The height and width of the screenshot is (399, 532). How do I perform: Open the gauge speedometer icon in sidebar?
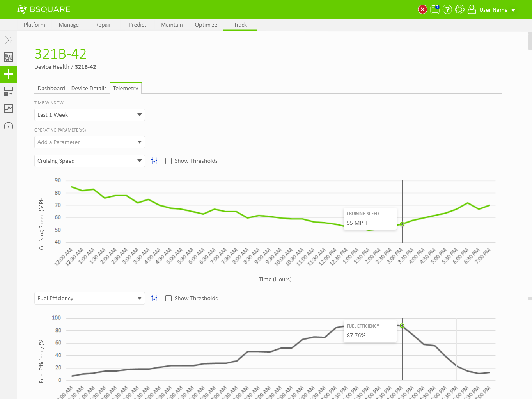(x=9, y=126)
